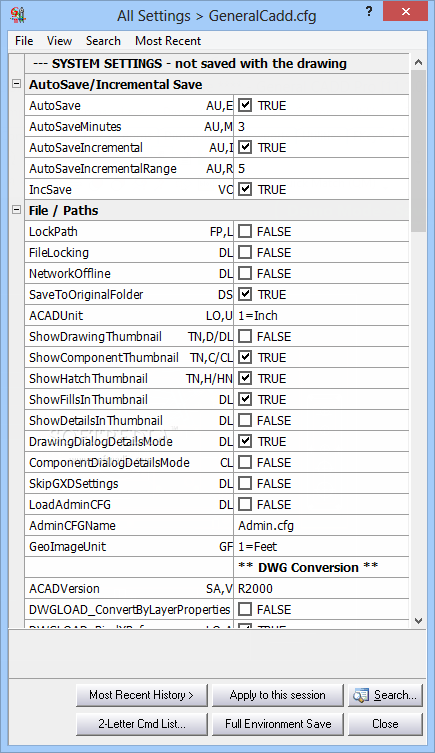Turn on NetworkOffline checkbox
The height and width of the screenshot is (753, 435).
point(245,273)
